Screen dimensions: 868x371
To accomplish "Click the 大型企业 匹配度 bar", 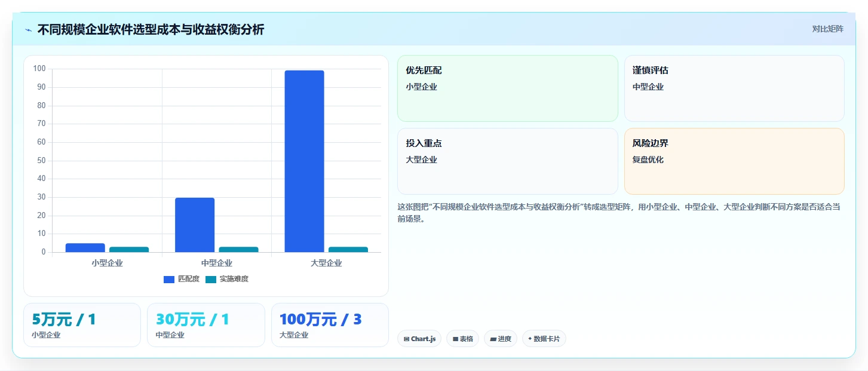I will pos(305,161).
